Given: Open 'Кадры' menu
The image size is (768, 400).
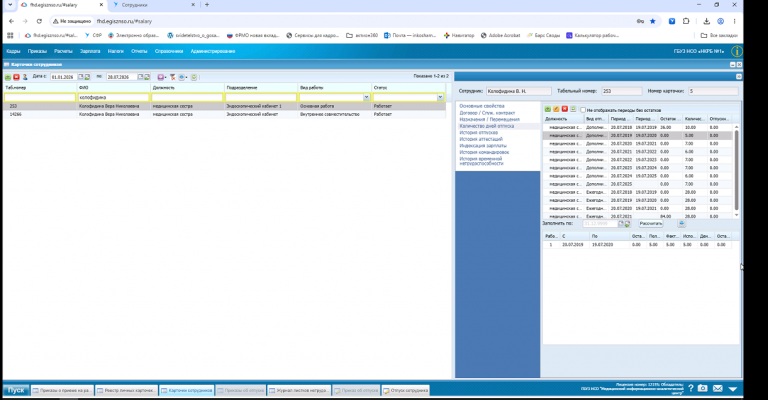Looking at the screenshot, I should (x=13, y=51).
